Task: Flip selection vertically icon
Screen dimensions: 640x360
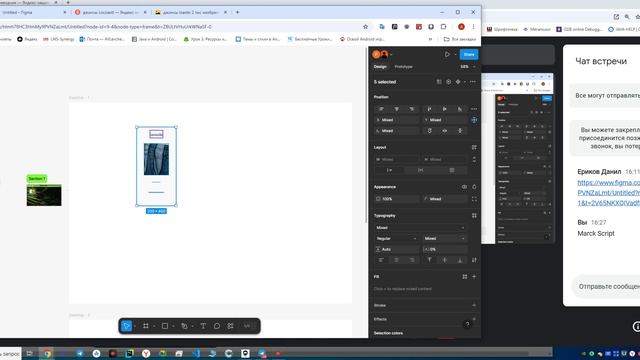Action: pos(460,131)
